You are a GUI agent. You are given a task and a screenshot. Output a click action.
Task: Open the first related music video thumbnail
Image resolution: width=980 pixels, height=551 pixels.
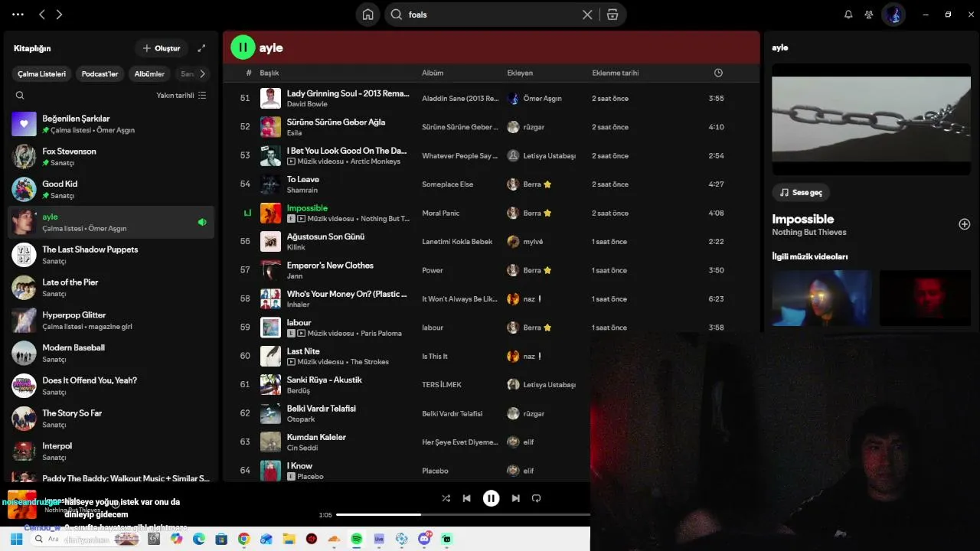coord(822,298)
